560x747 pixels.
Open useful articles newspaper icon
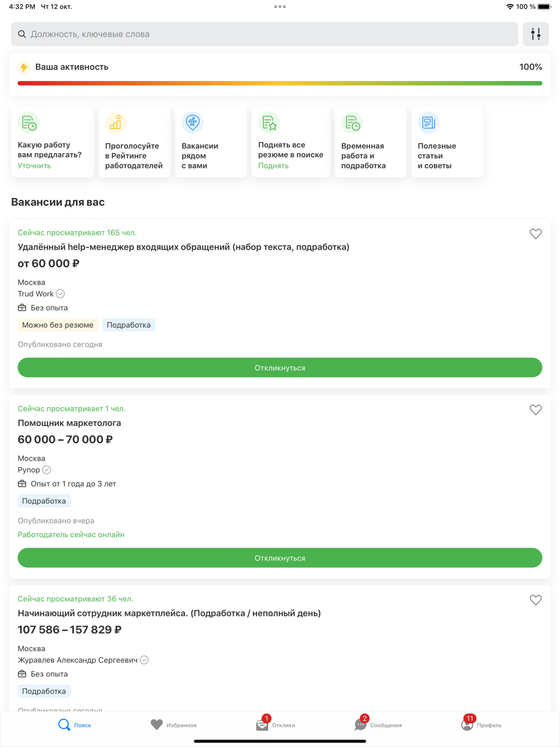pyautogui.click(x=429, y=123)
